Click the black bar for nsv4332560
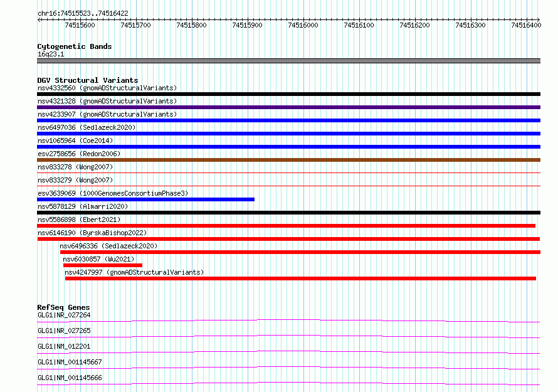The height and width of the screenshot is (392, 558). (x=288, y=94)
